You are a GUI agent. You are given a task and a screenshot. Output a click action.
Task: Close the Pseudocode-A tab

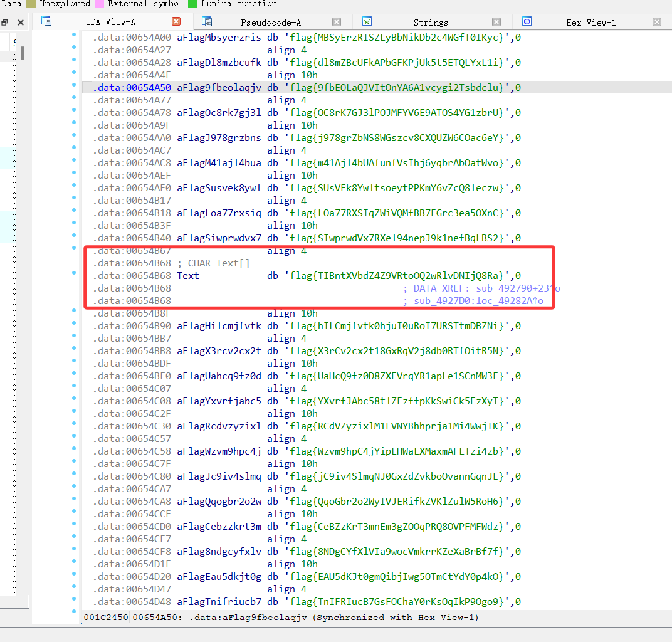(337, 22)
